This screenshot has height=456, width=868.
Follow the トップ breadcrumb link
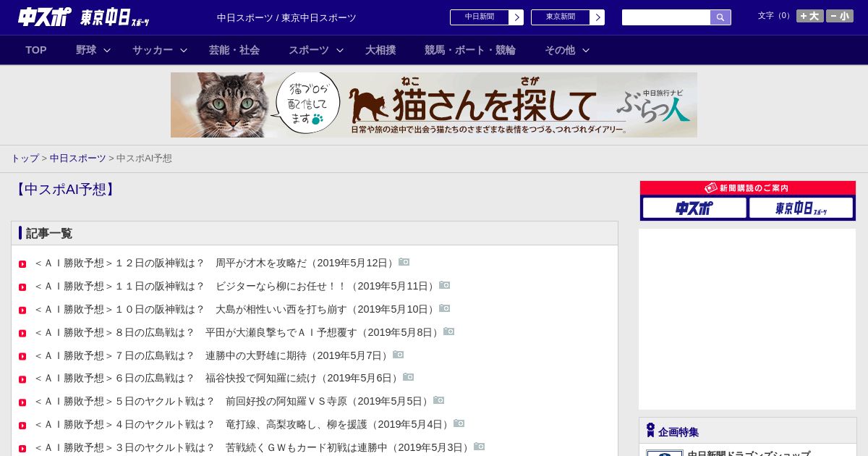coord(25,159)
